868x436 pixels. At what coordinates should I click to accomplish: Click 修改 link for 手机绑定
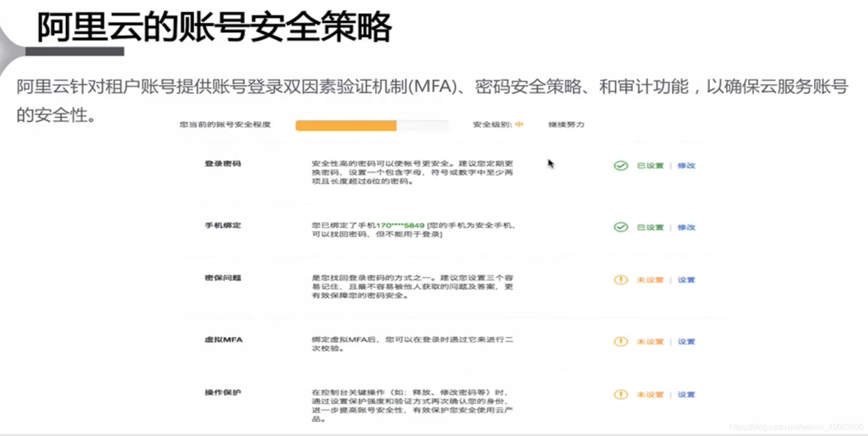pyautogui.click(x=686, y=228)
